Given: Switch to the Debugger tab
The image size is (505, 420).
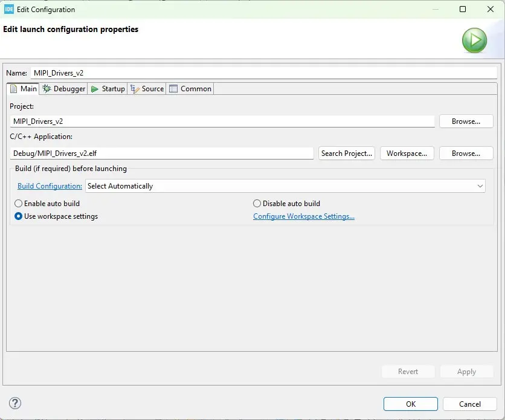Looking at the screenshot, I should pyautogui.click(x=64, y=89).
